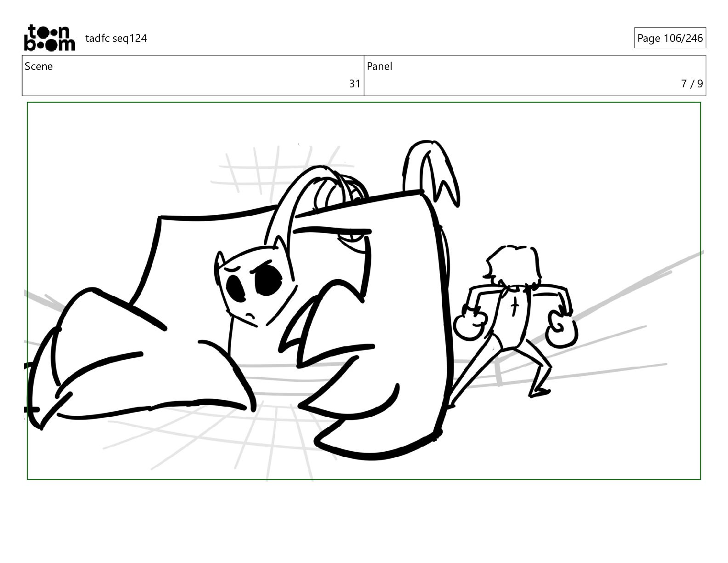Click the 'Scene' header label
Viewport: 728px width, 563px height.
point(39,66)
